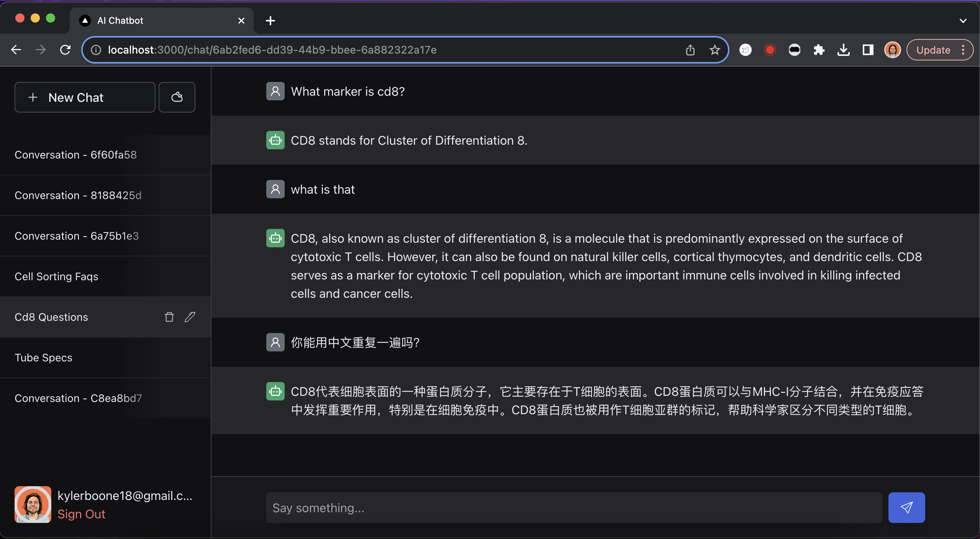Open the browser downloads icon
The height and width of the screenshot is (539, 980).
[843, 50]
